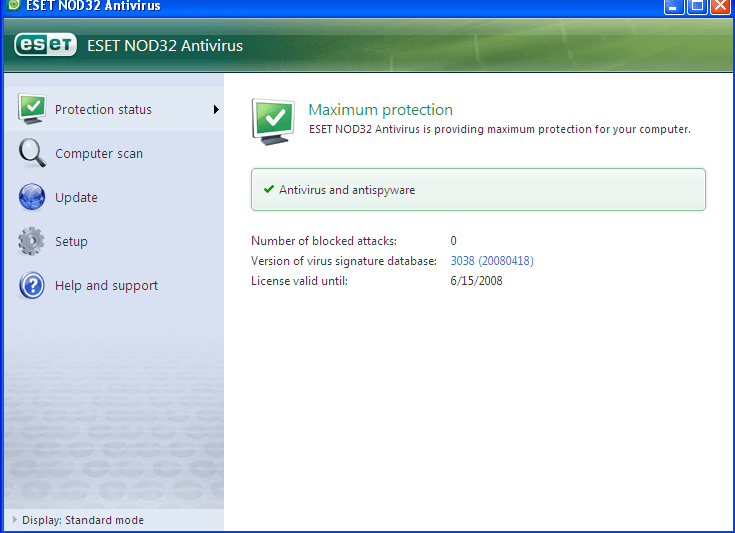Click the Antivirus and antispyware status box
Image resolution: width=735 pixels, height=533 pixels.
[x=478, y=189]
